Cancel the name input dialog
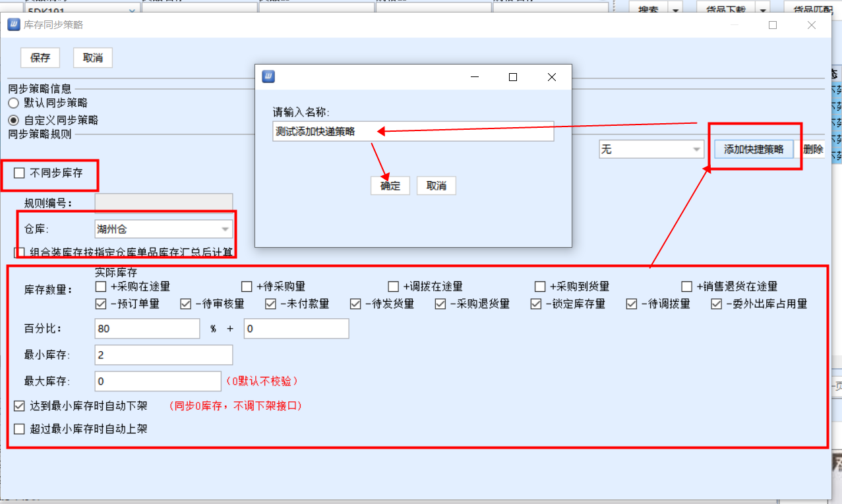Viewport: 842px width, 504px height. coord(436,186)
